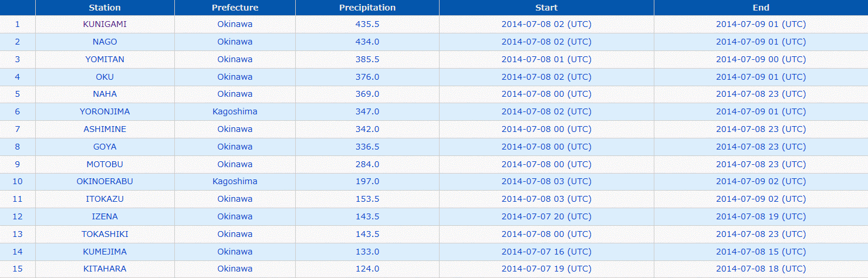Select rank number 10 row link
Viewport: 868px width, 278px height.
tap(18, 181)
